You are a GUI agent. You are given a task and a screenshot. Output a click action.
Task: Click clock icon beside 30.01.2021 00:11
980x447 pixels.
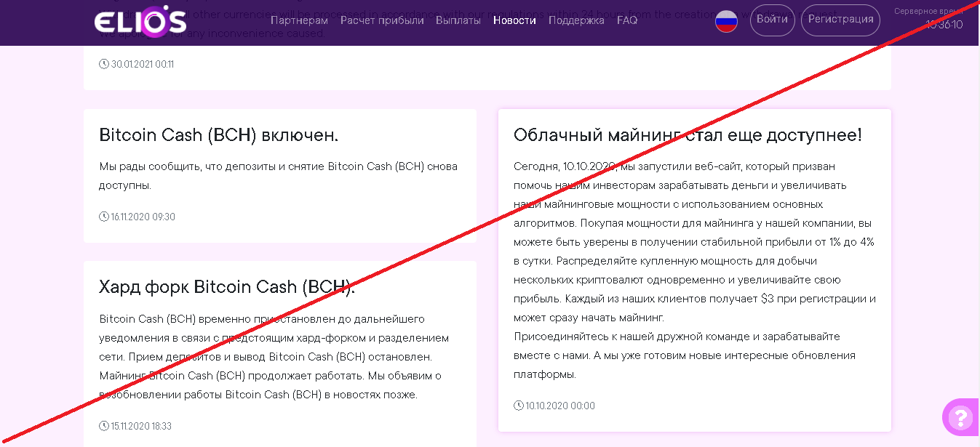(x=104, y=64)
